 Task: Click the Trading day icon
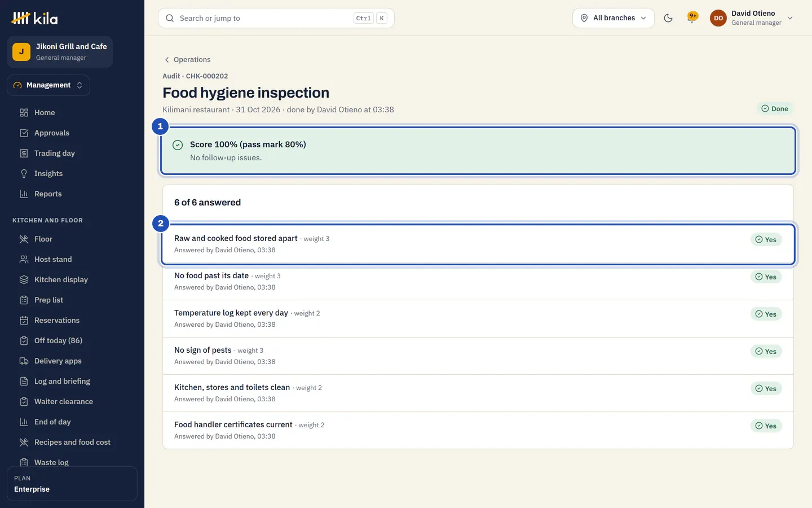pos(24,153)
